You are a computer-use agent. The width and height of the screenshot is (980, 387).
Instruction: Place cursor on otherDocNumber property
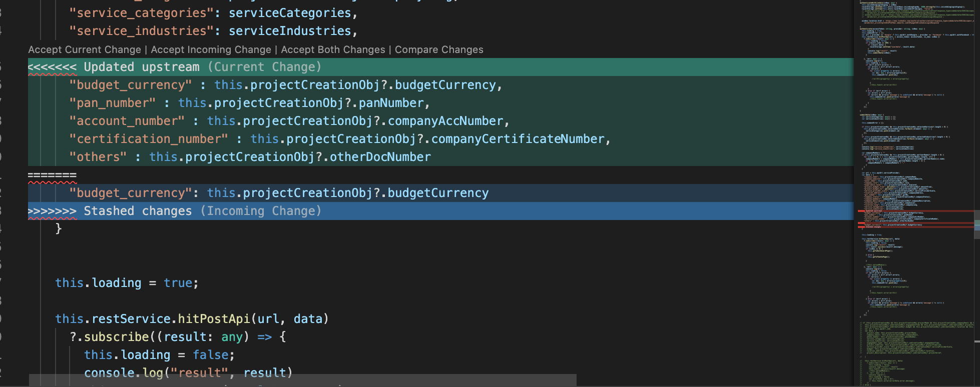[380, 157]
